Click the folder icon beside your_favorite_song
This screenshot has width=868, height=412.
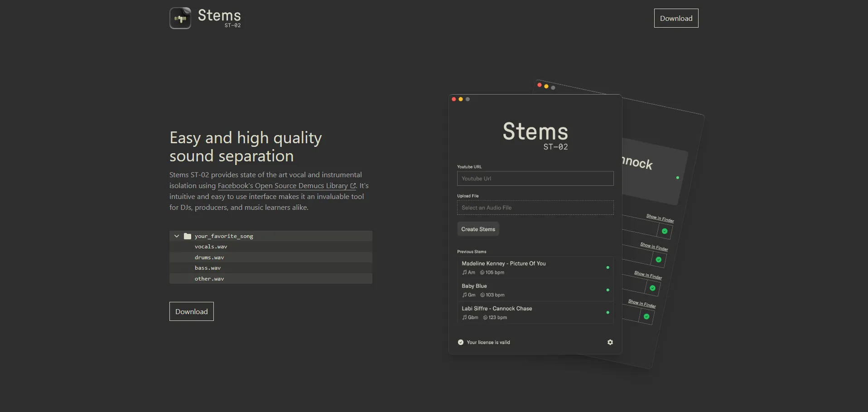pyautogui.click(x=188, y=236)
